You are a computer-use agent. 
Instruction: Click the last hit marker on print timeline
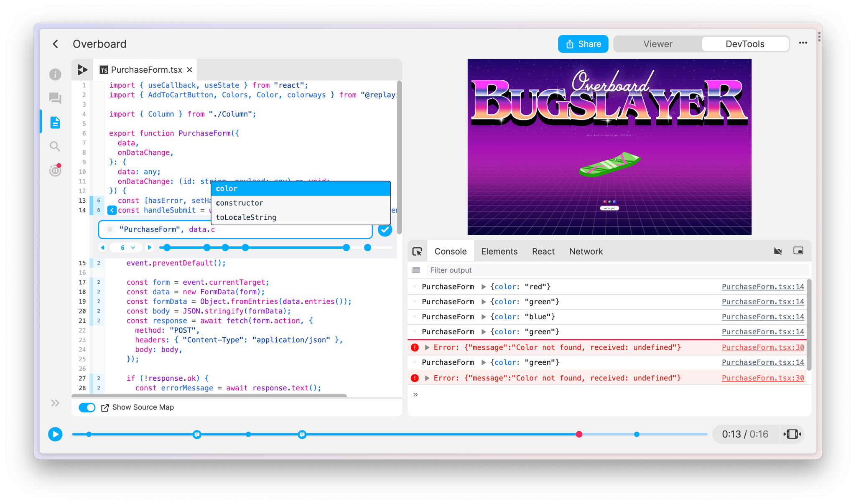point(367,247)
